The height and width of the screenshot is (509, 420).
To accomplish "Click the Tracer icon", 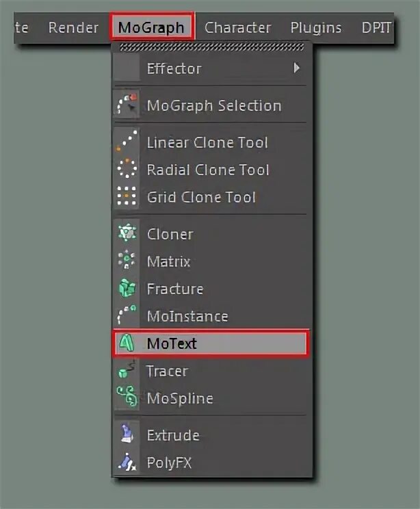I will (x=127, y=371).
